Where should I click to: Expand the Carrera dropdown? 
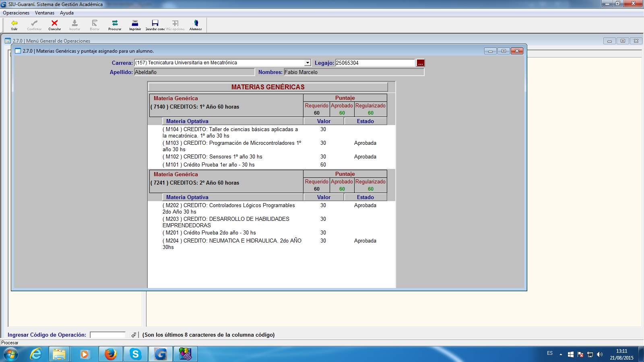pos(308,63)
